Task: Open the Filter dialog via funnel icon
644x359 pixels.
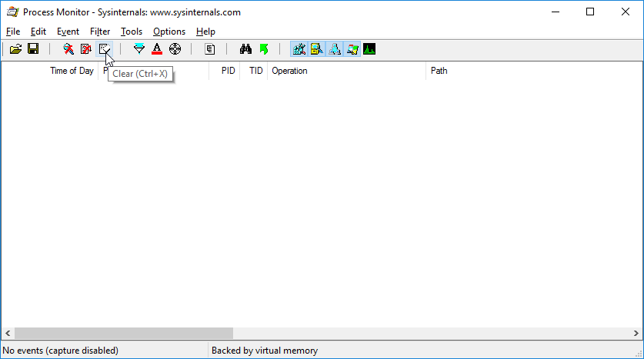Action: [139, 49]
